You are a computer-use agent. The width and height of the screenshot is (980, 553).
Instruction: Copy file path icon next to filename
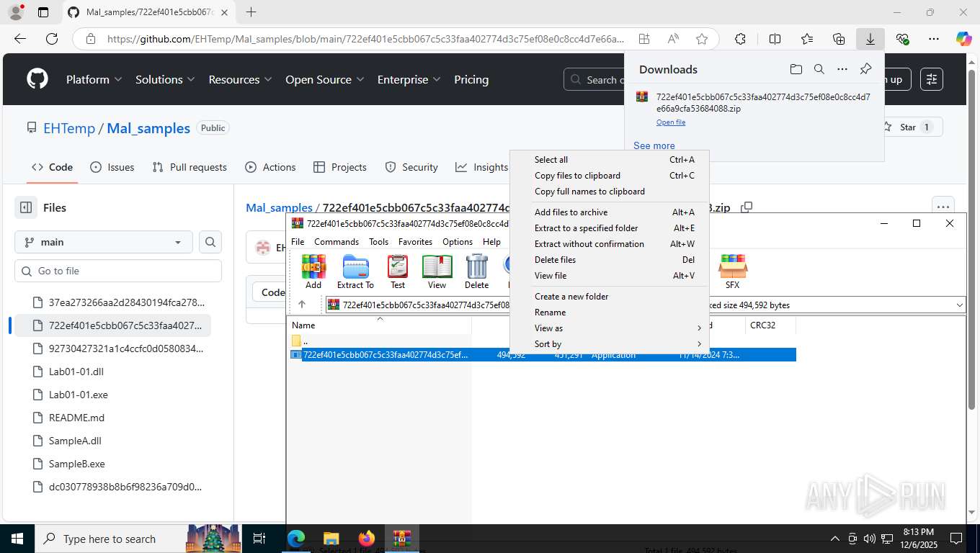[x=747, y=207]
